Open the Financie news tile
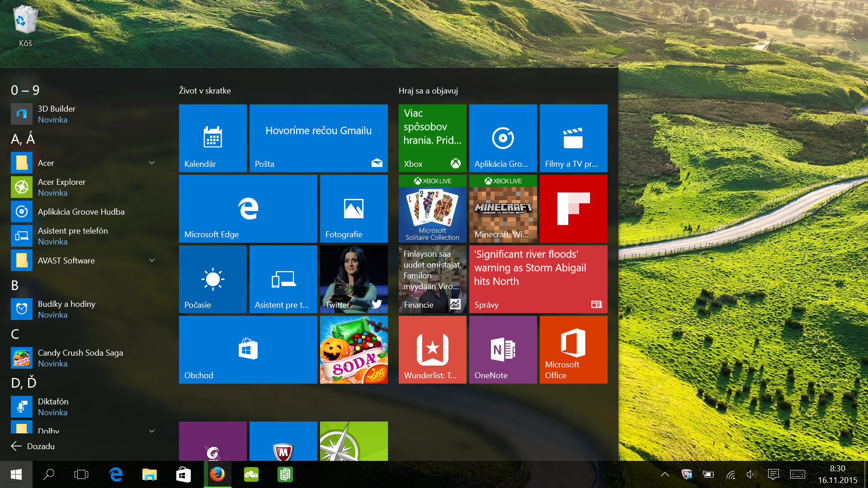The image size is (868, 488). point(433,279)
